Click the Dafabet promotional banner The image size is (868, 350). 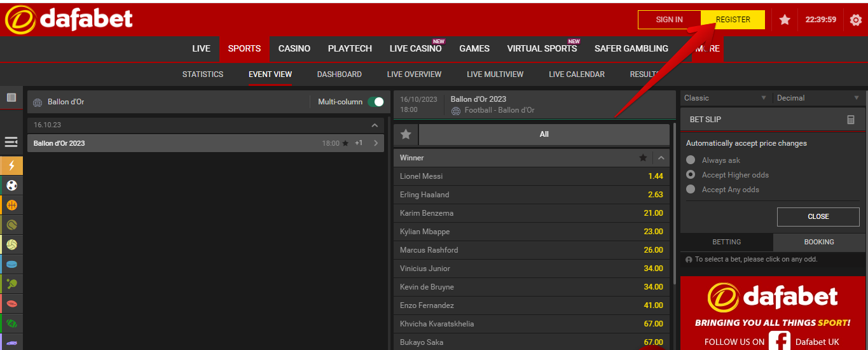pyautogui.click(x=773, y=313)
